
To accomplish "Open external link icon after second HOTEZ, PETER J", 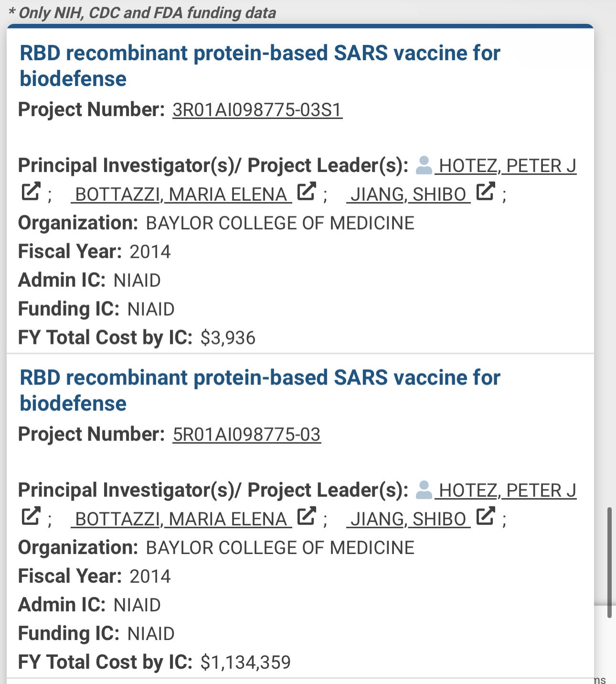I will coord(31,516).
